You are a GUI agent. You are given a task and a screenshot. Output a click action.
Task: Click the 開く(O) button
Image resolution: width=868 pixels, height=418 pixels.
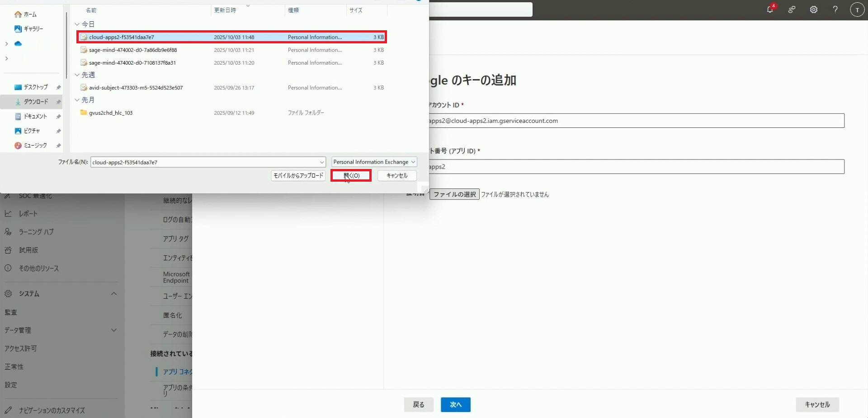pos(351,176)
